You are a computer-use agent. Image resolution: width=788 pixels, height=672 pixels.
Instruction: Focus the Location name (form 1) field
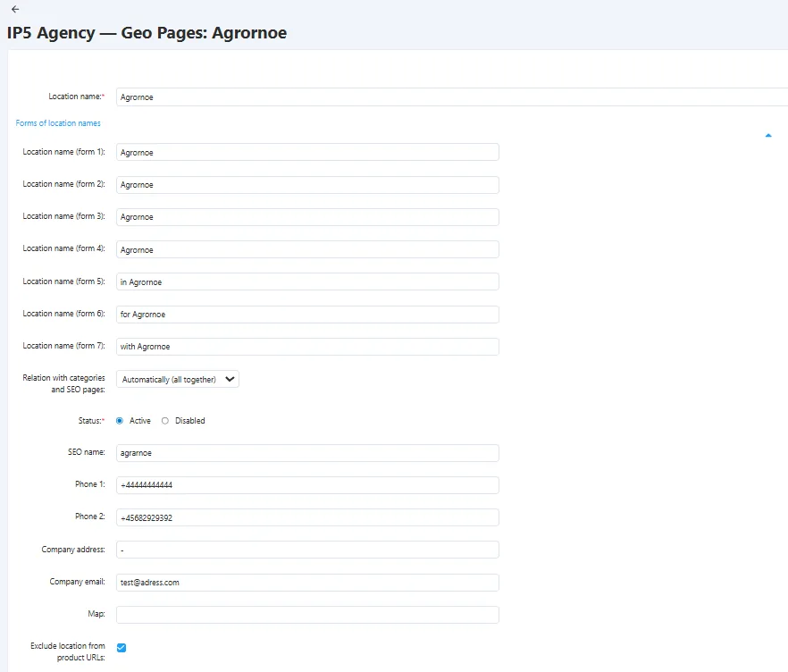[307, 152]
